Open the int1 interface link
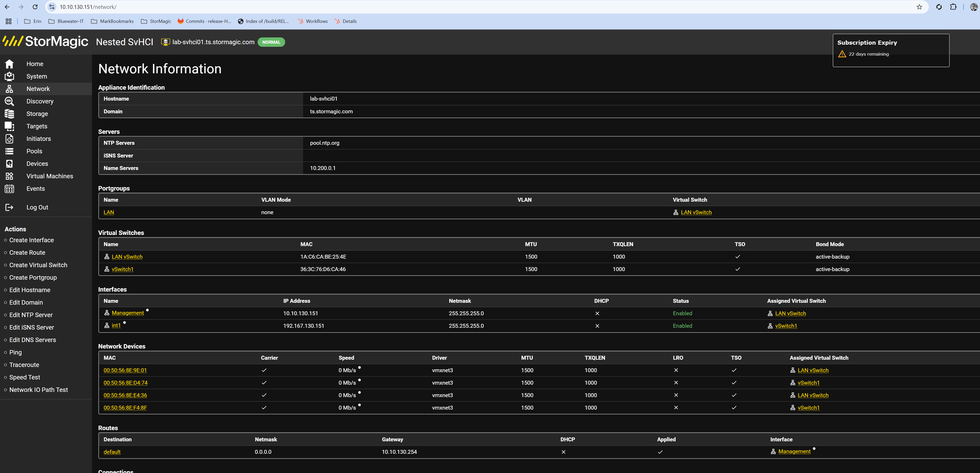This screenshot has height=473, width=980. click(116, 325)
